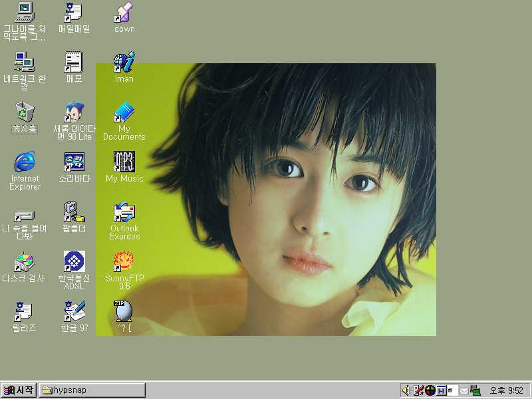Click the 시작 Start button

19,390
